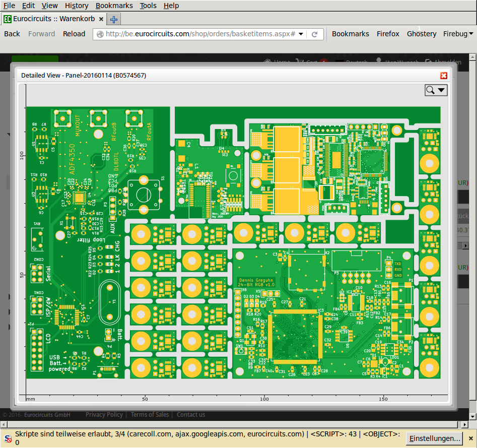
Task: Dismiss the NoScript notification bar
Action: pos(470,438)
